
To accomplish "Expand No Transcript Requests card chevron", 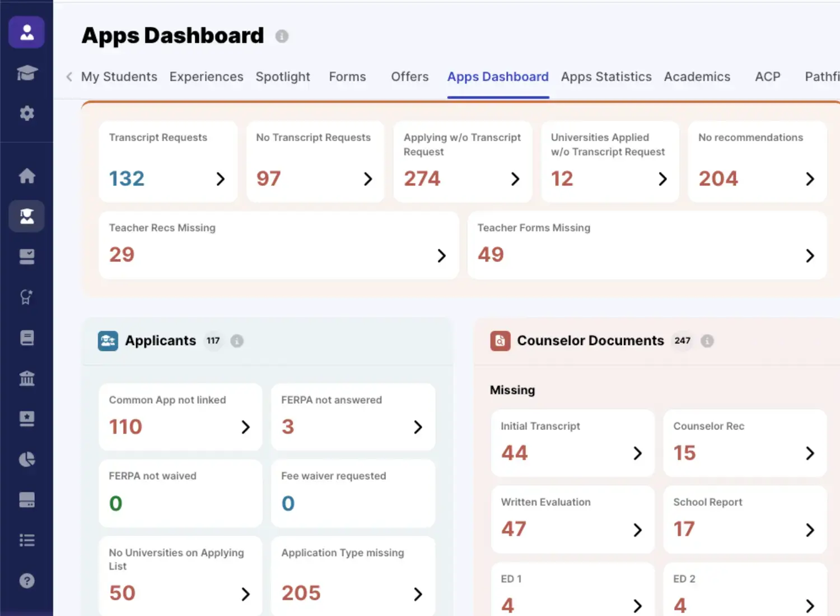I will [x=368, y=179].
